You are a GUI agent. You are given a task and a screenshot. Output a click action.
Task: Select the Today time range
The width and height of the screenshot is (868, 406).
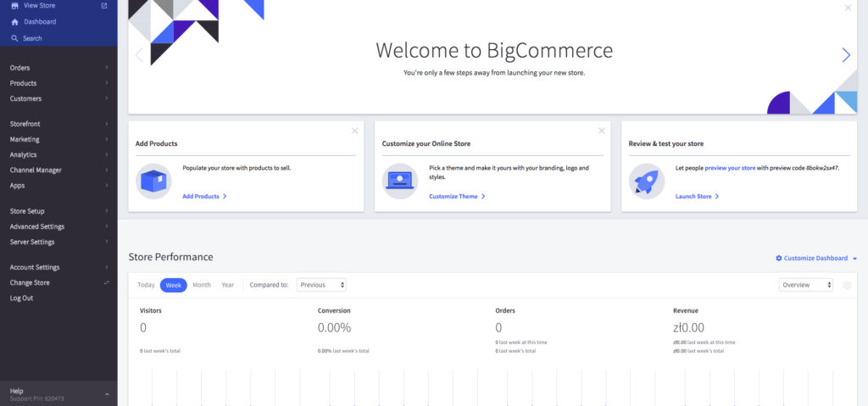[146, 285]
